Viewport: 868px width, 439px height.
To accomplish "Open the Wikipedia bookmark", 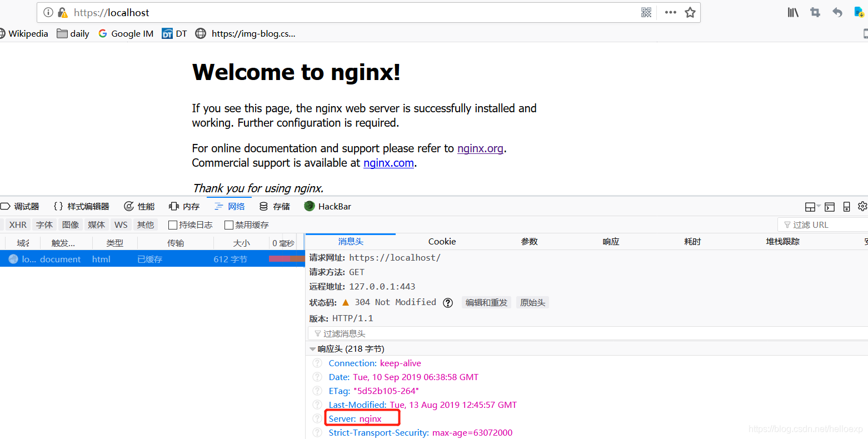I will pyautogui.click(x=24, y=33).
